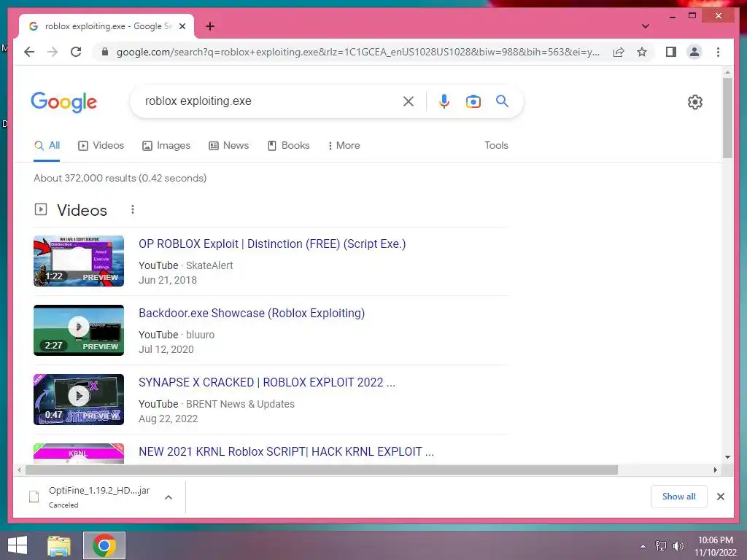747x560 pixels.
Task: Close the roblox exploiting.exe tab
Action: [182, 26]
